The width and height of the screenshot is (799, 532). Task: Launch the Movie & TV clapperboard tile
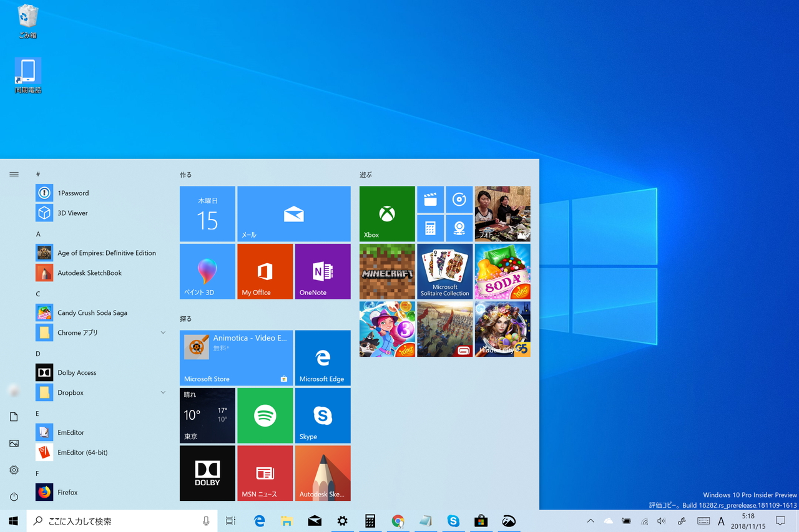(x=430, y=199)
